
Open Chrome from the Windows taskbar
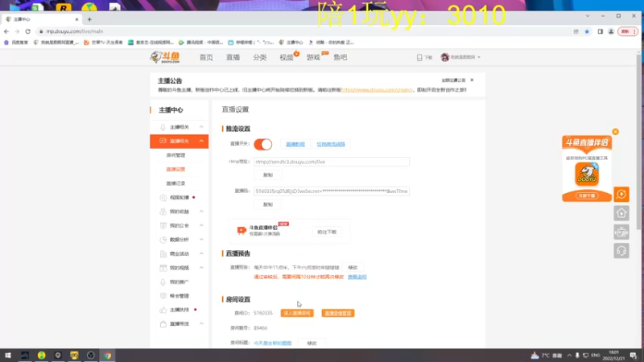point(107,356)
